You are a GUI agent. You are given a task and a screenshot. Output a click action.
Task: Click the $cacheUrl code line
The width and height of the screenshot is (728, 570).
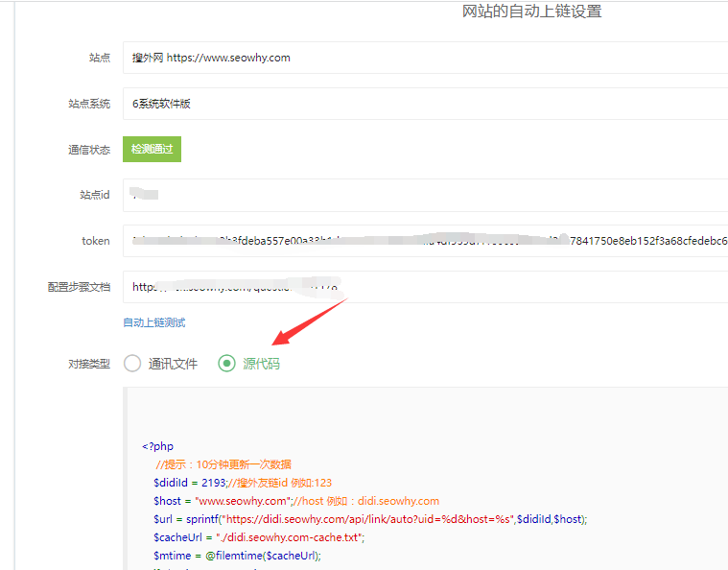click(x=259, y=537)
